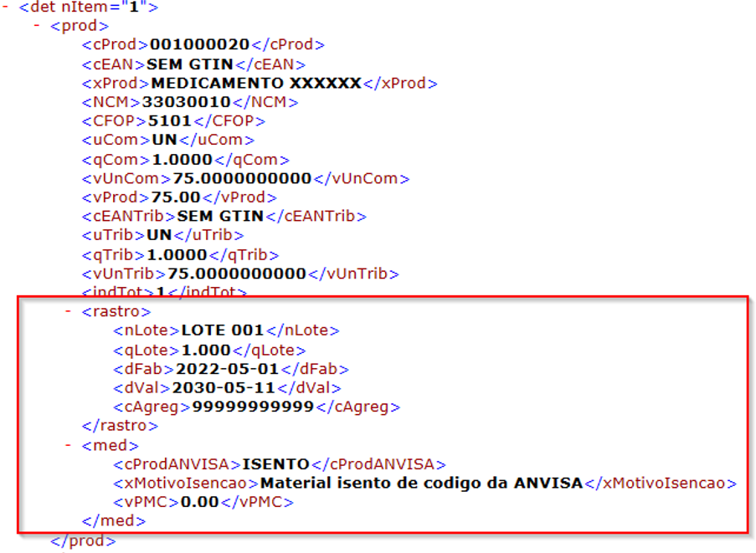Click the closing rastro tag

point(120,426)
